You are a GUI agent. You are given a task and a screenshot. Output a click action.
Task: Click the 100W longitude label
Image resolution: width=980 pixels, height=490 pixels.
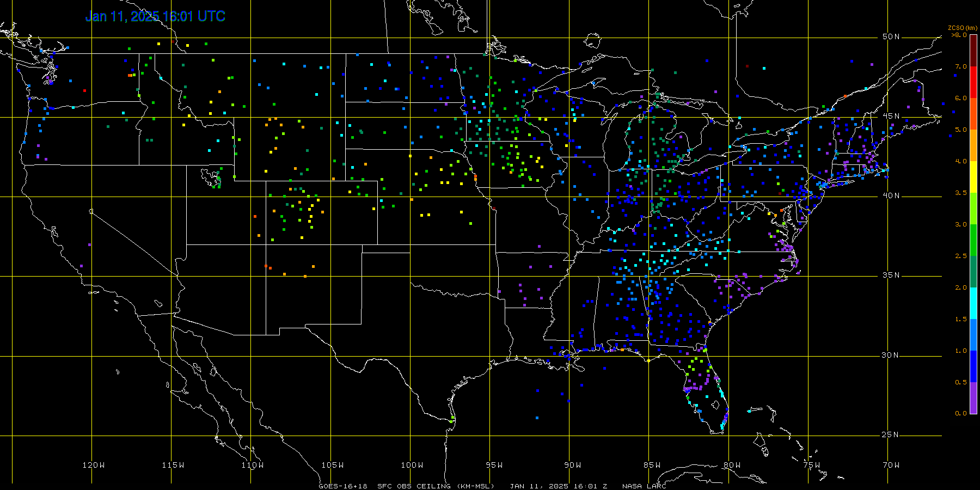[x=412, y=465]
